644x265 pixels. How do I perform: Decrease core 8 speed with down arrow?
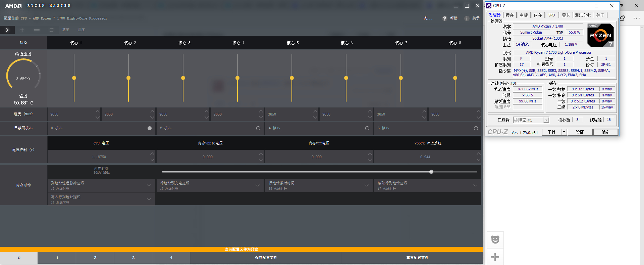tap(478, 117)
